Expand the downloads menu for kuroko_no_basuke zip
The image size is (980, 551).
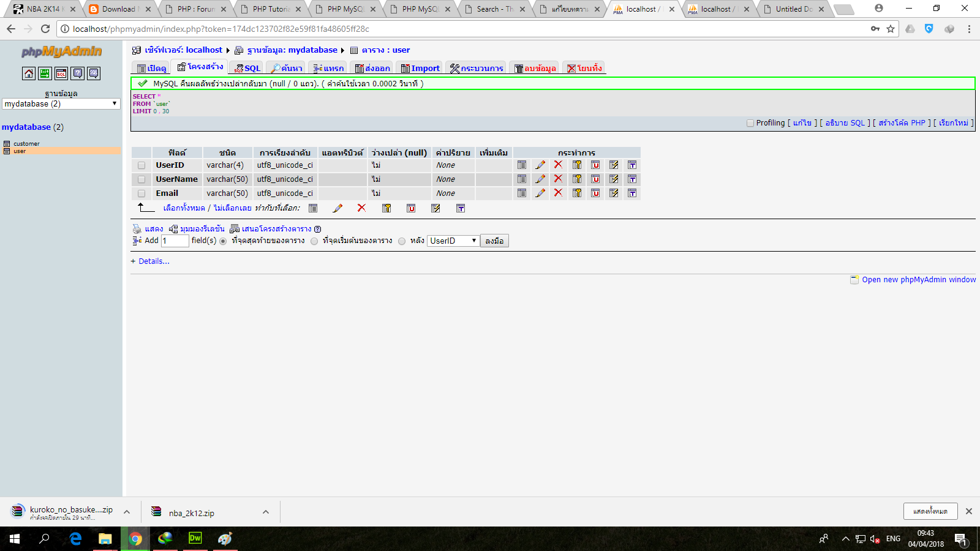[127, 512]
